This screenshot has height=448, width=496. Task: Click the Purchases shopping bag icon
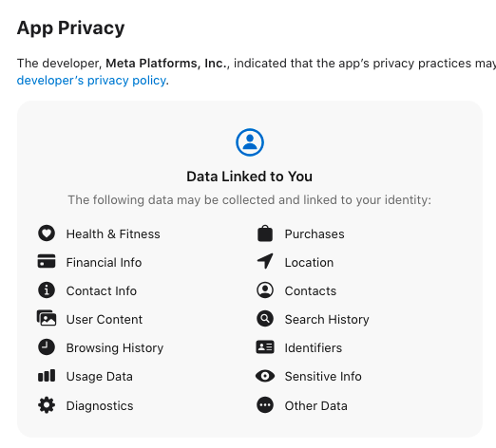pyautogui.click(x=265, y=233)
